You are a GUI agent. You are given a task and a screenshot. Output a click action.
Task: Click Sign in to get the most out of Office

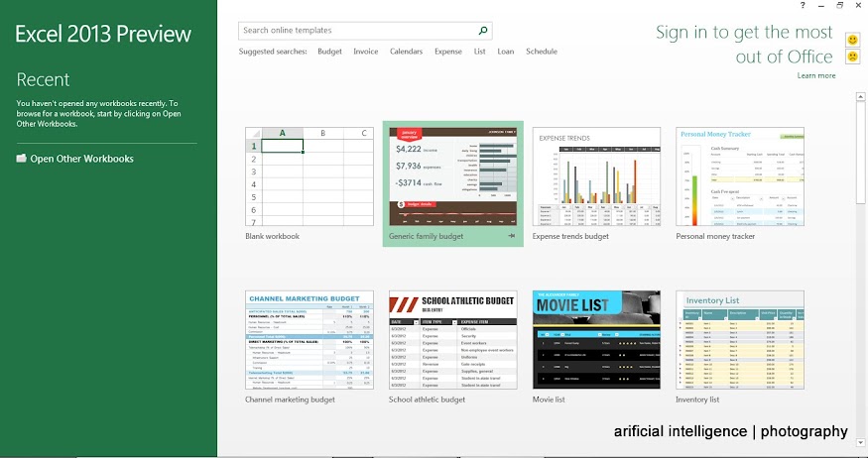[744, 45]
